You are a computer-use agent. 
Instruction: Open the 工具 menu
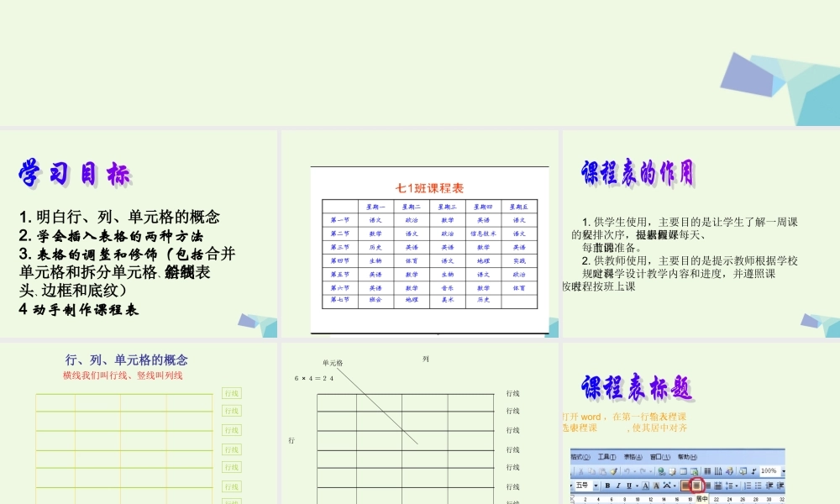click(607, 457)
